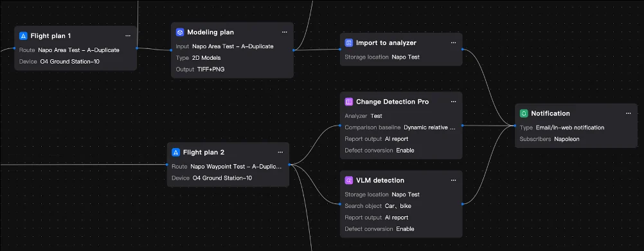Click the Notification bell icon
644x251 pixels.
pos(524,113)
